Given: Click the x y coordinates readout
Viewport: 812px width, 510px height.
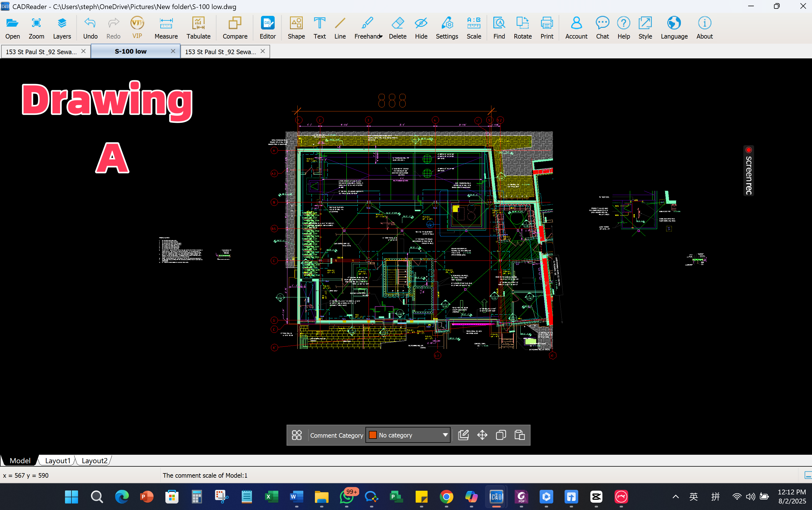Looking at the screenshot, I should (x=26, y=475).
